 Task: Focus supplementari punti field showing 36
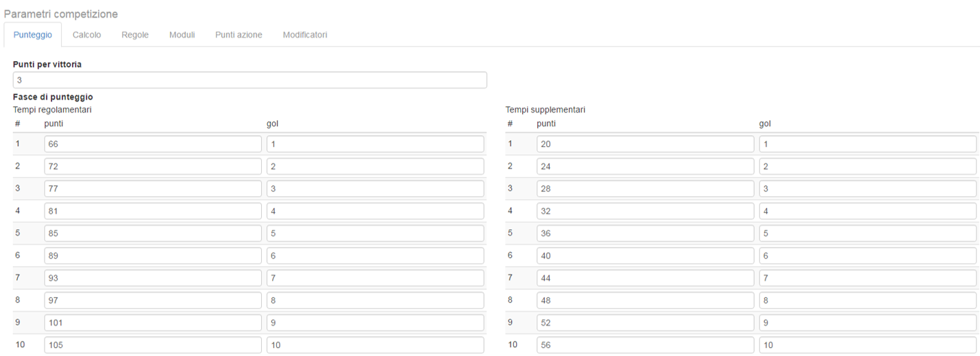pyautogui.click(x=645, y=233)
